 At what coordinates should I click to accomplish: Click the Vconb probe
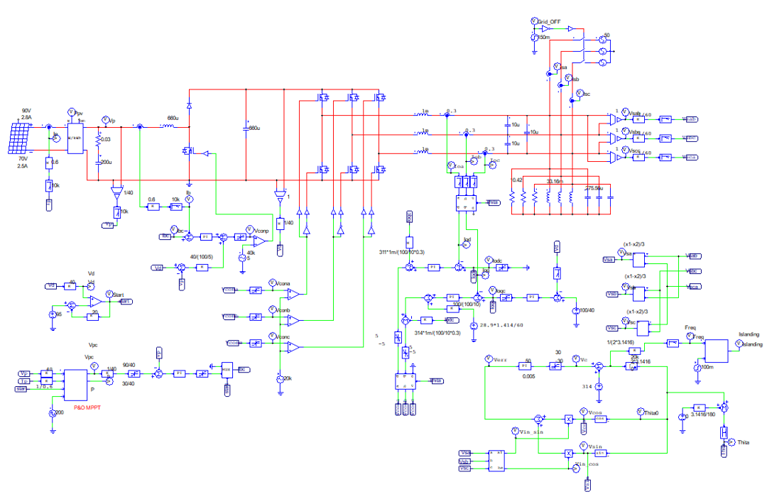272,310
